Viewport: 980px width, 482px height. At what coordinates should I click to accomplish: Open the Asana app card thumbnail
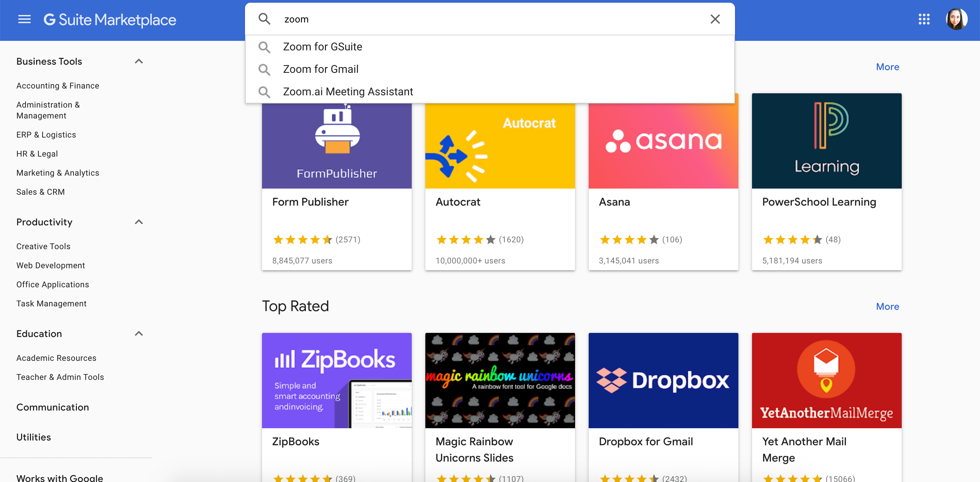pyautogui.click(x=663, y=145)
